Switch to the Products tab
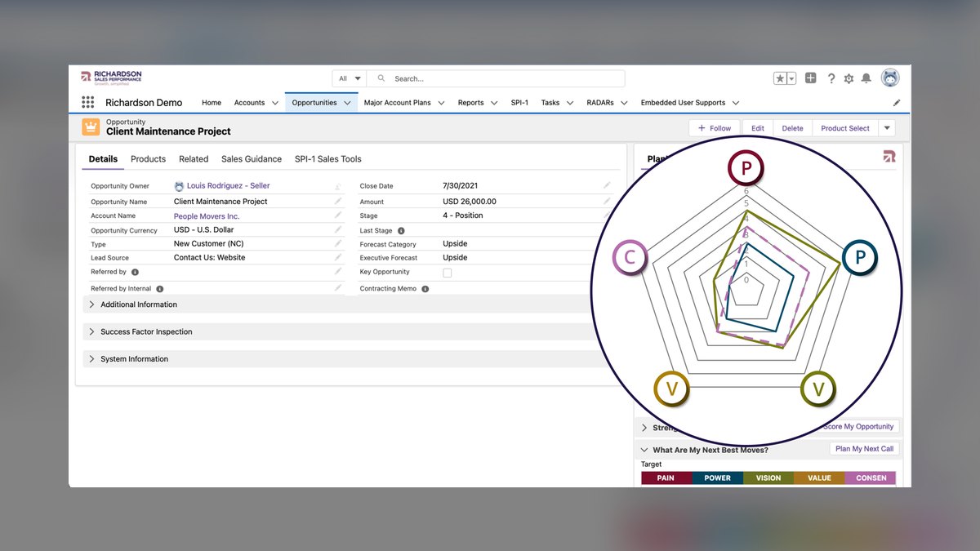980x551 pixels. pyautogui.click(x=148, y=159)
